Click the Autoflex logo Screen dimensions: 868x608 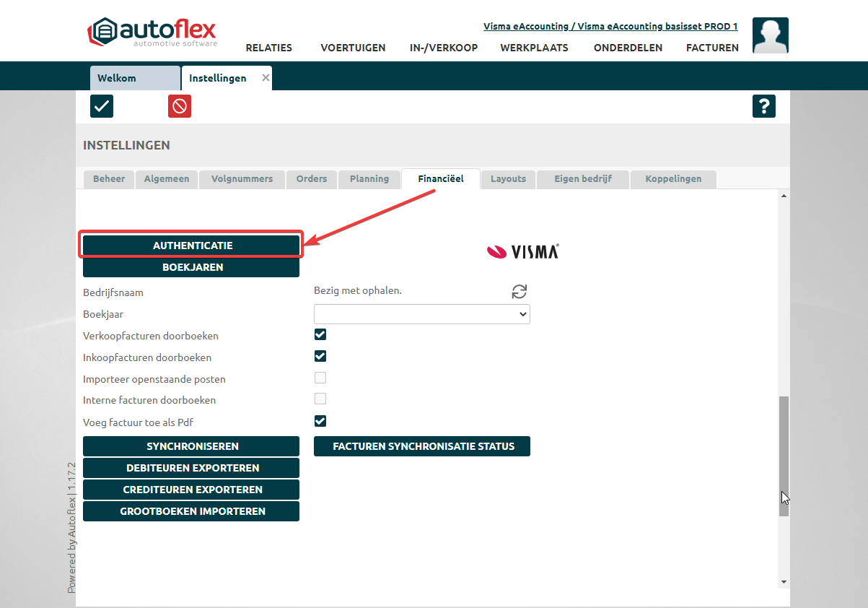[153, 32]
